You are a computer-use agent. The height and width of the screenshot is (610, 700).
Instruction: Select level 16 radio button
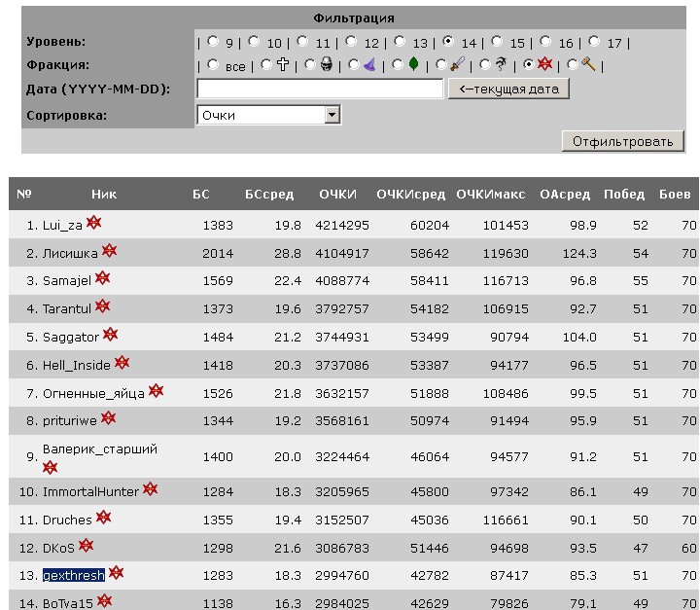[x=545, y=42]
